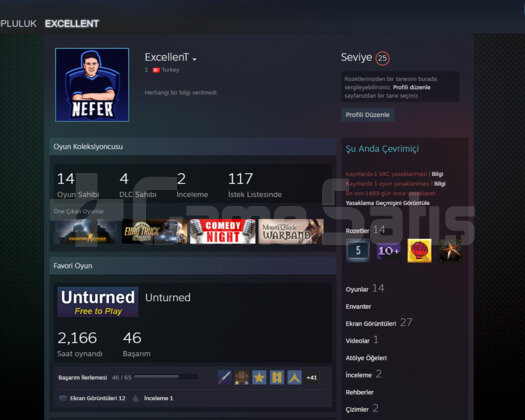
Task: Open the Counter-Strike featured game banner
Action: point(87,231)
